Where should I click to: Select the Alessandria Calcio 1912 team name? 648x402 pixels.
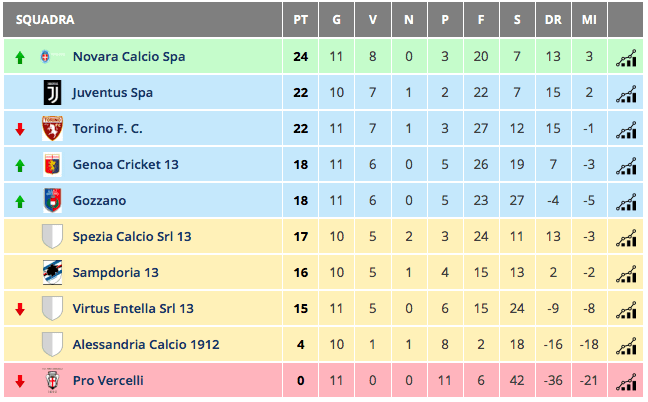coord(145,345)
